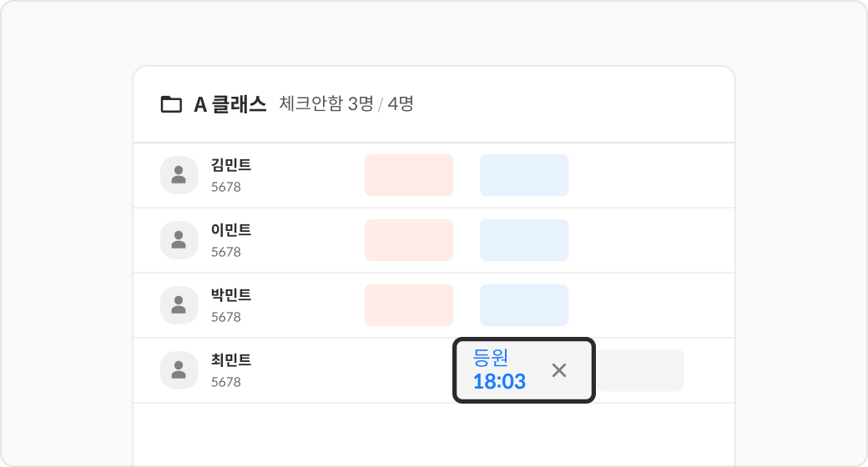Select student name 이민트
868x467 pixels.
coord(231,230)
